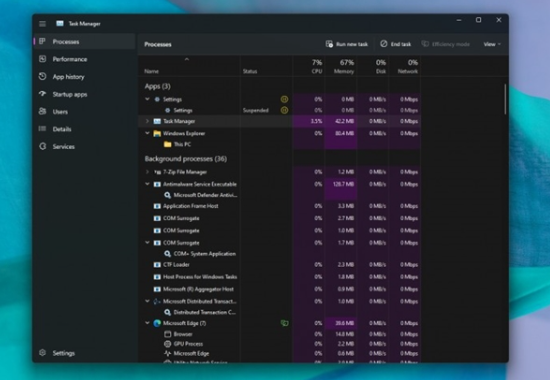
Task: Click the Browser icon under Edge
Action: coord(168,334)
